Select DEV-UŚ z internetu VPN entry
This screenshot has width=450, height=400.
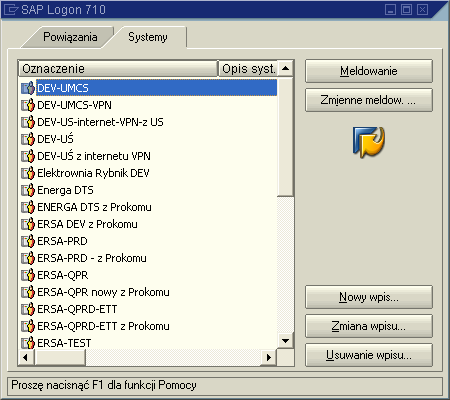click(94, 156)
